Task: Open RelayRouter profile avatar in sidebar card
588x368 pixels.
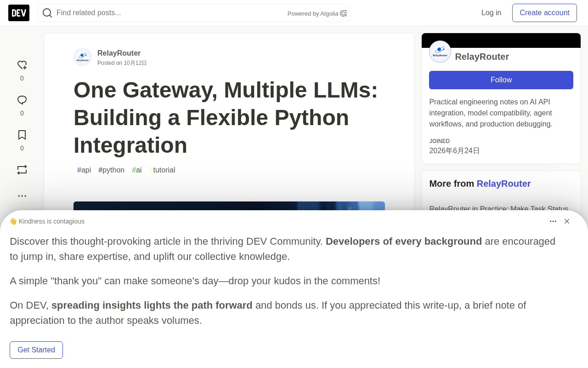Action: coord(440,52)
